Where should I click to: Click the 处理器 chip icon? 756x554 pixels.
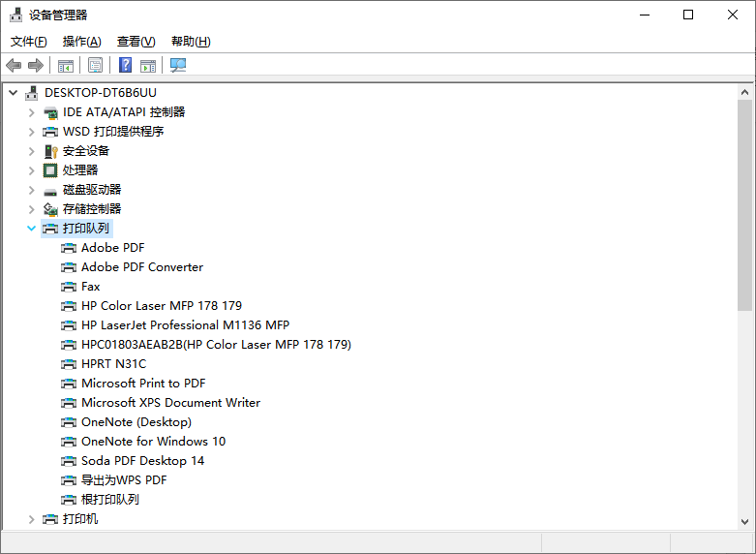[50, 170]
